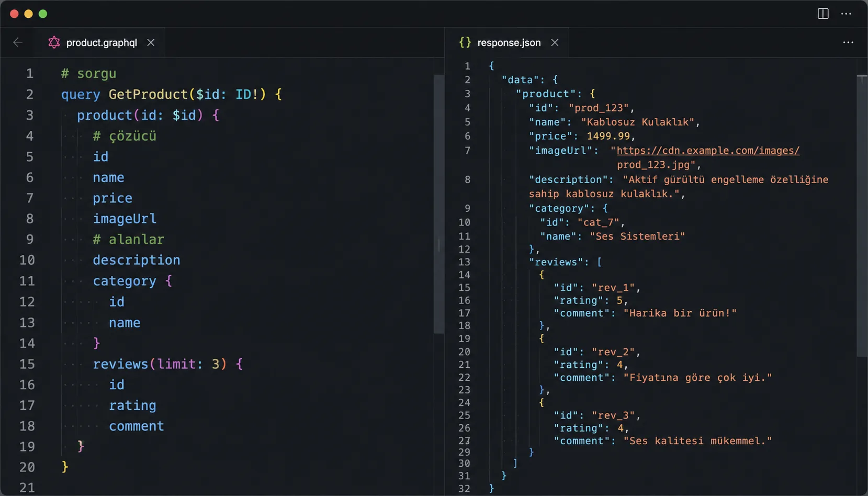Click the '# çözücü' comment
This screenshot has width=868, height=496.
pos(125,136)
